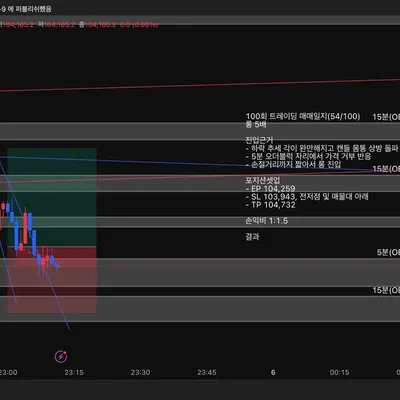This screenshot has height=400, width=400.
Task: Select the title text '100회 트레이딩 매매일지(54/100)'
Action: point(303,116)
